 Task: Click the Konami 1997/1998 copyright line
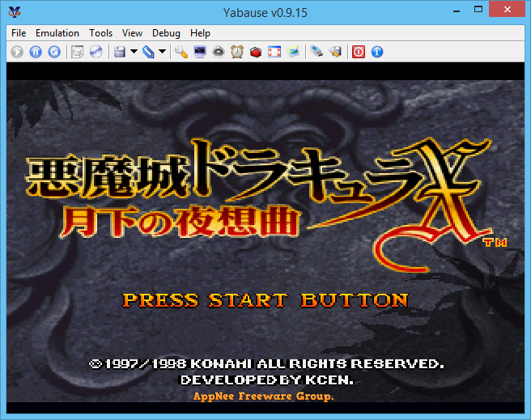click(x=266, y=364)
